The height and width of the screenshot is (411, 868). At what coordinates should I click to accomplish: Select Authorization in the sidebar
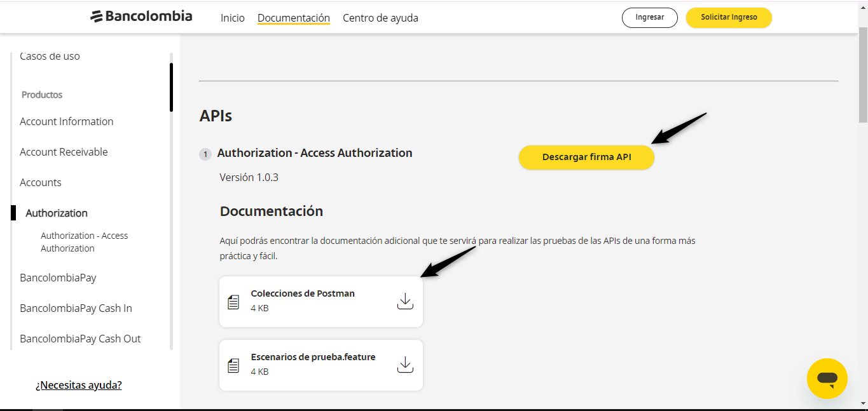pos(55,213)
